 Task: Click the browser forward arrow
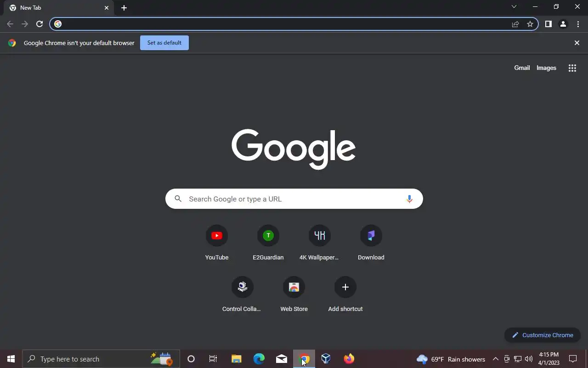coord(25,24)
